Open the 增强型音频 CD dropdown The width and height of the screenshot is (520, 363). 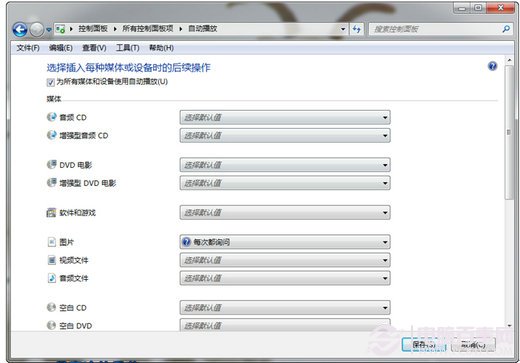point(285,135)
